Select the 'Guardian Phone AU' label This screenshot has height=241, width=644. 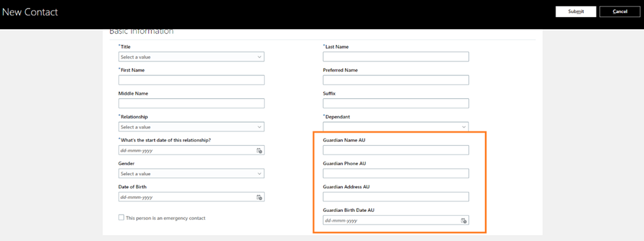[345, 163]
